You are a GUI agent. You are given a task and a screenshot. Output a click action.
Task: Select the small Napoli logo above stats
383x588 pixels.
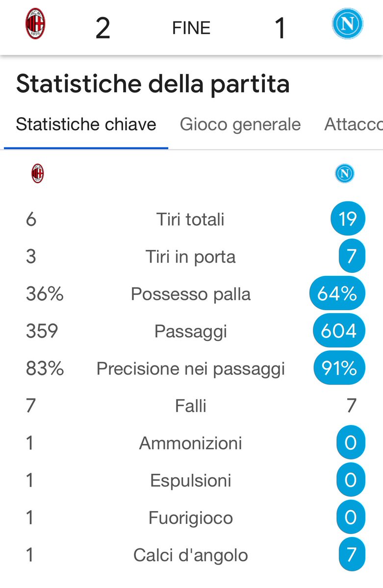344,173
